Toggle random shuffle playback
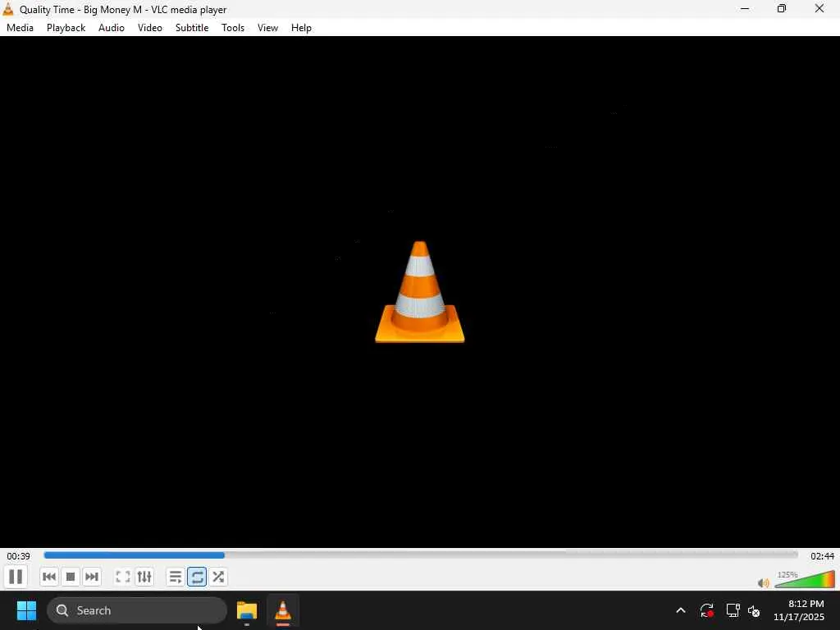This screenshot has height=630, width=840. [218, 577]
